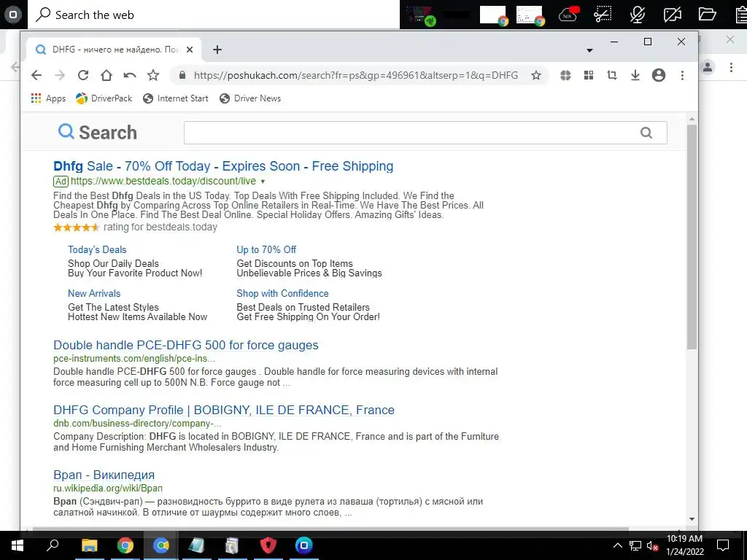Close the DHFG tab
This screenshot has width=747, height=560.
click(x=190, y=50)
